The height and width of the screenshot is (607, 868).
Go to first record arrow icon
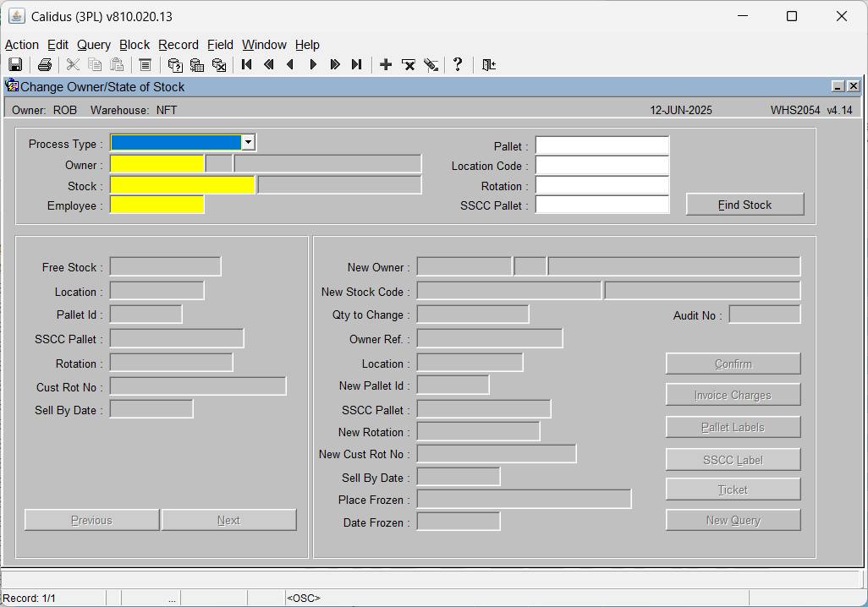[247, 65]
